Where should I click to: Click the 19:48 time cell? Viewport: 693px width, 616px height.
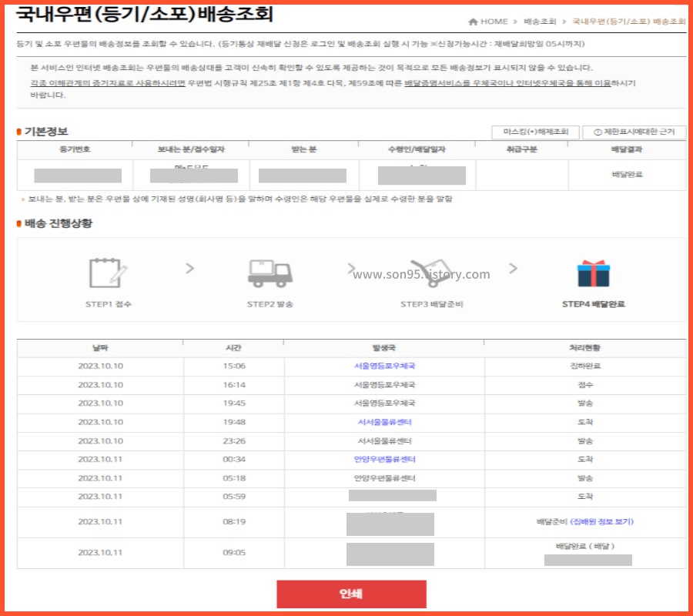[234, 422]
